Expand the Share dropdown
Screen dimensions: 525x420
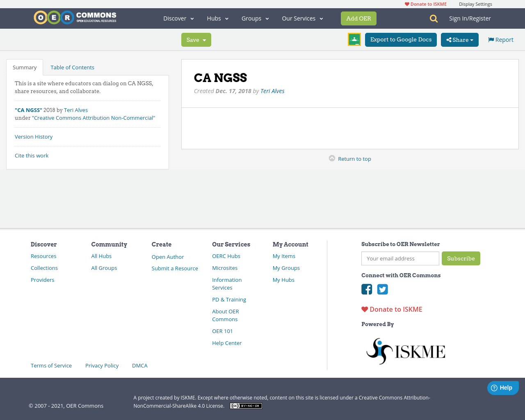[459, 39]
